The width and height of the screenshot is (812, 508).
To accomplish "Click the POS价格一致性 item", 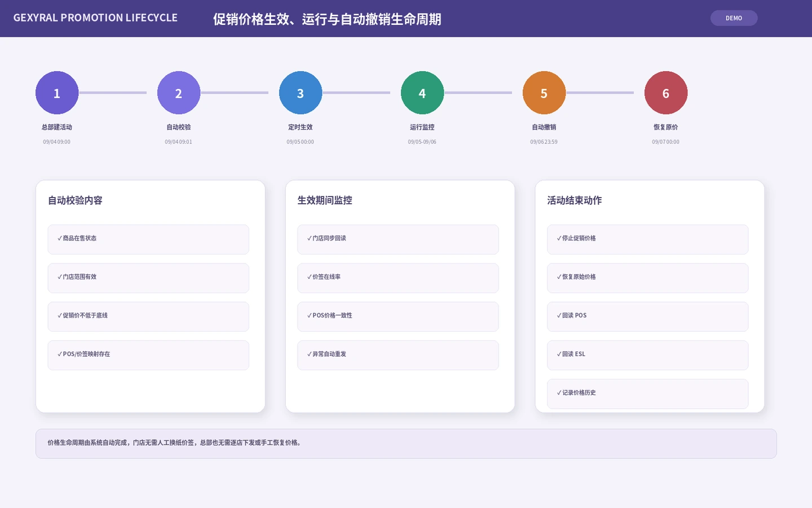I will [398, 317].
